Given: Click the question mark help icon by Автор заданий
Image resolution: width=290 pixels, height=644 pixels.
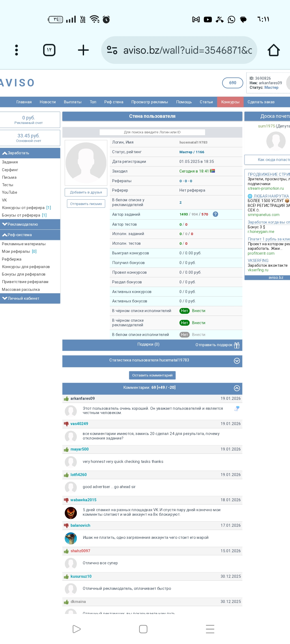Looking at the screenshot, I should (x=215, y=214).
